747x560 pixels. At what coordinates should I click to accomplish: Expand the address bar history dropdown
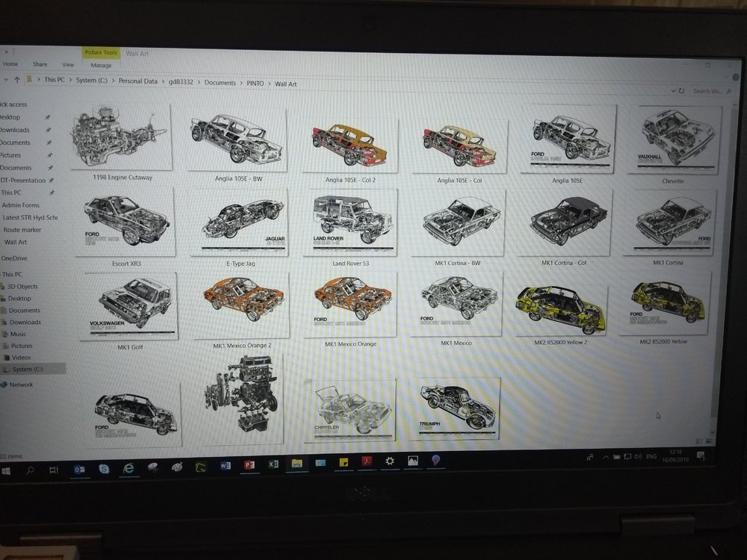[x=673, y=90]
